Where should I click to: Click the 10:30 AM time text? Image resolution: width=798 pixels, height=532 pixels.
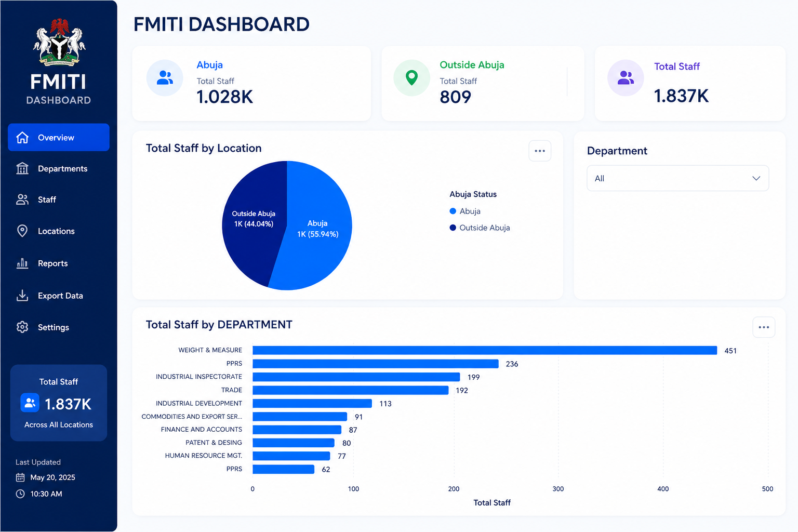(46, 494)
